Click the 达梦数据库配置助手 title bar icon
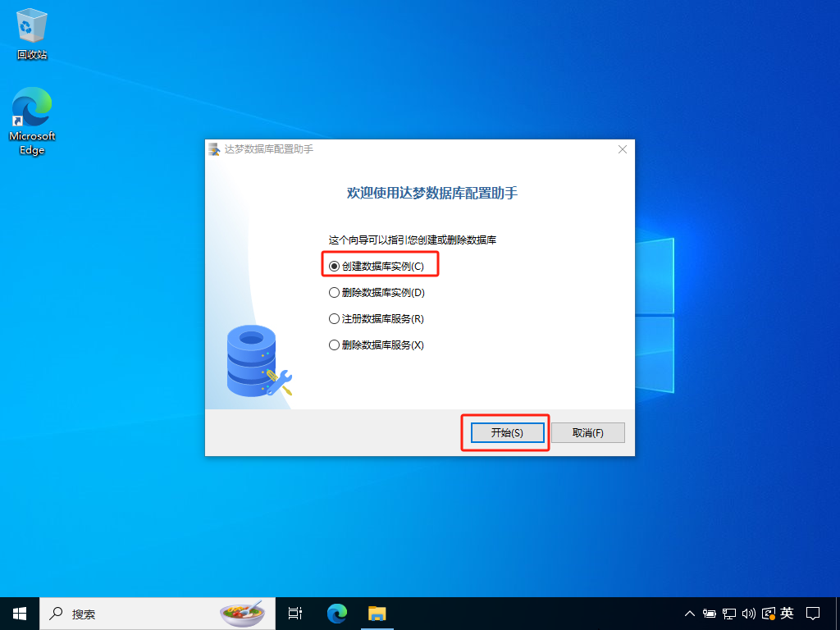The height and width of the screenshot is (630, 840). pos(214,149)
